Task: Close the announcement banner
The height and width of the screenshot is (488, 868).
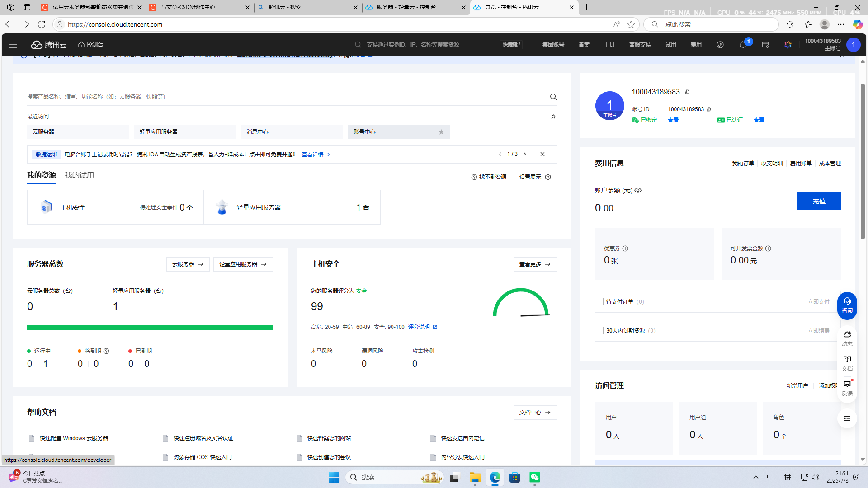Action: click(x=542, y=154)
